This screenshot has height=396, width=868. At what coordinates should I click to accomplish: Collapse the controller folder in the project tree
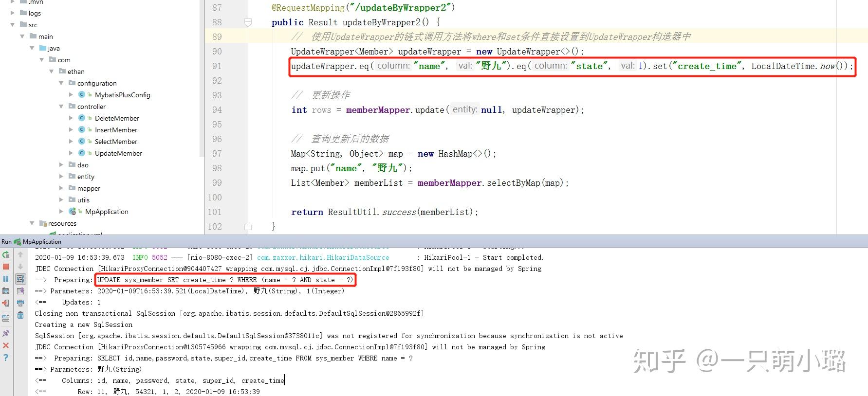(61, 107)
